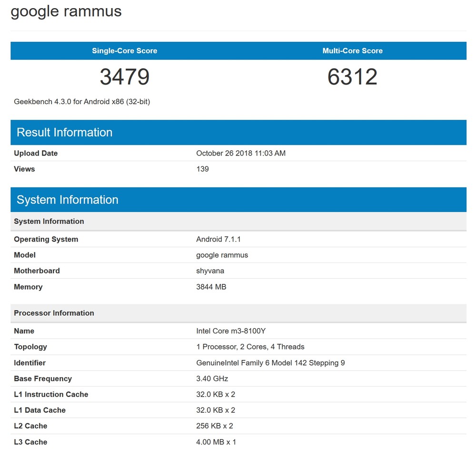Select the Multi-Core Score header
The height and width of the screenshot is (456, 476).
[352, 51]
